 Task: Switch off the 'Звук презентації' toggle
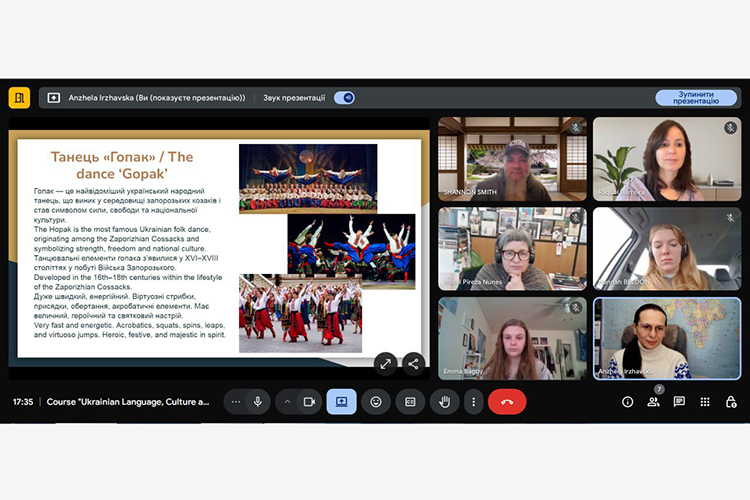tap(344, 98)
